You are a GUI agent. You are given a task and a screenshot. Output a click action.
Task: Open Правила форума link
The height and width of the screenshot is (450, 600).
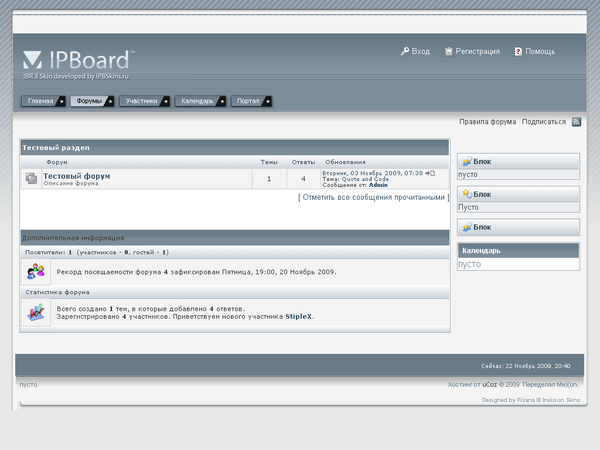(488, 122)
